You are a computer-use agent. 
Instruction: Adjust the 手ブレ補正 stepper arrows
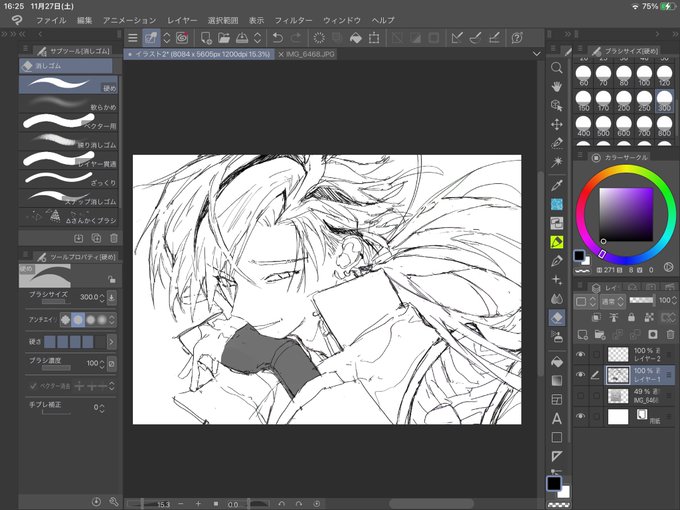point(101,408)
